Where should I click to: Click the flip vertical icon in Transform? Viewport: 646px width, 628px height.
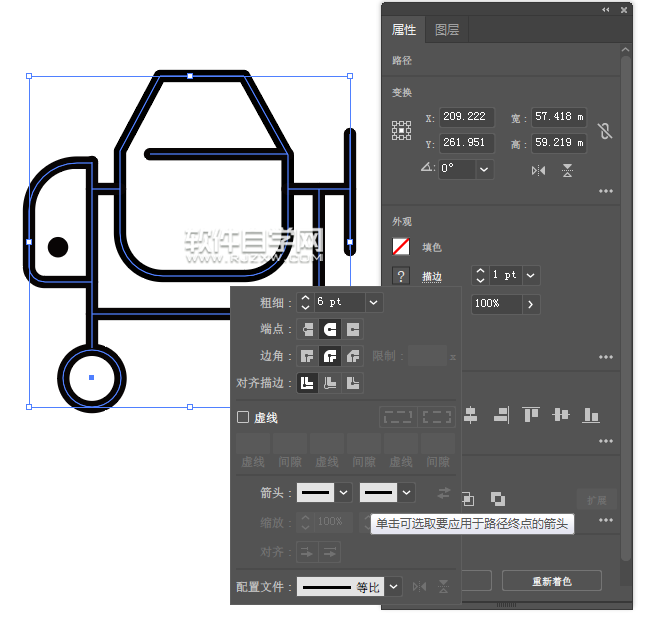(x=567, y=170)
